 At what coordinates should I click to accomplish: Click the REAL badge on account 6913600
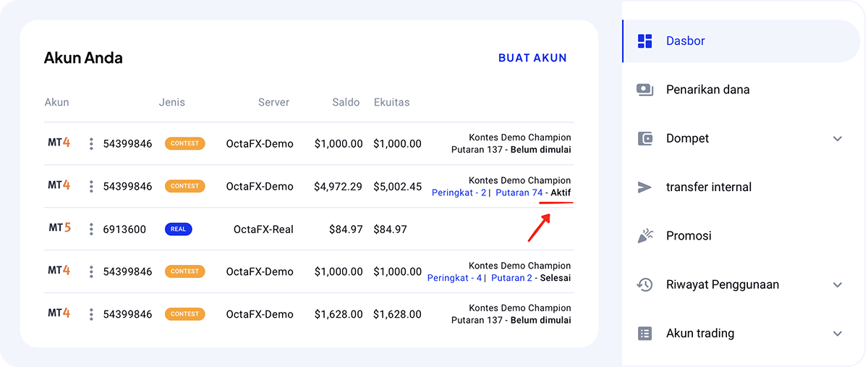[178, 229]
